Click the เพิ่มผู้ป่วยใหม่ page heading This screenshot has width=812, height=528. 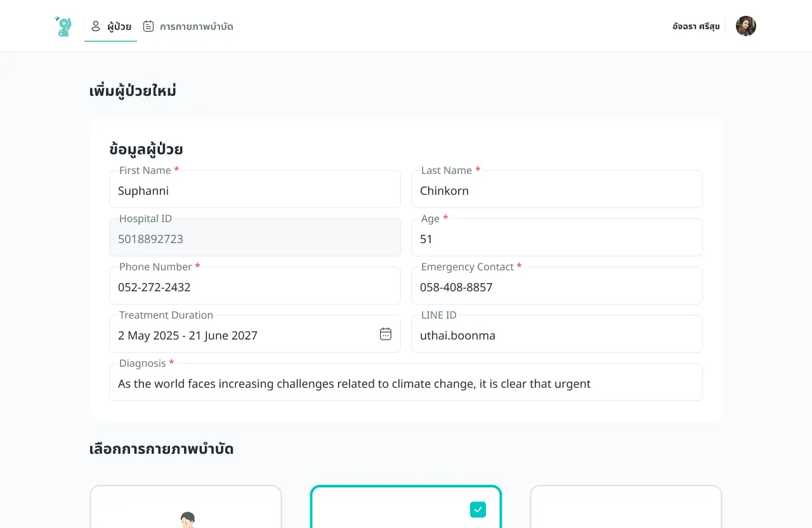coord(133,91)
